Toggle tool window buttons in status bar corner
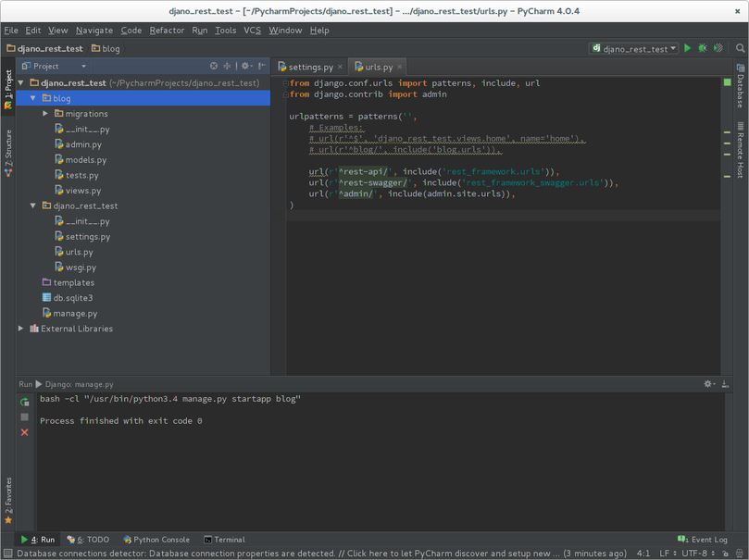 [7, 554]
